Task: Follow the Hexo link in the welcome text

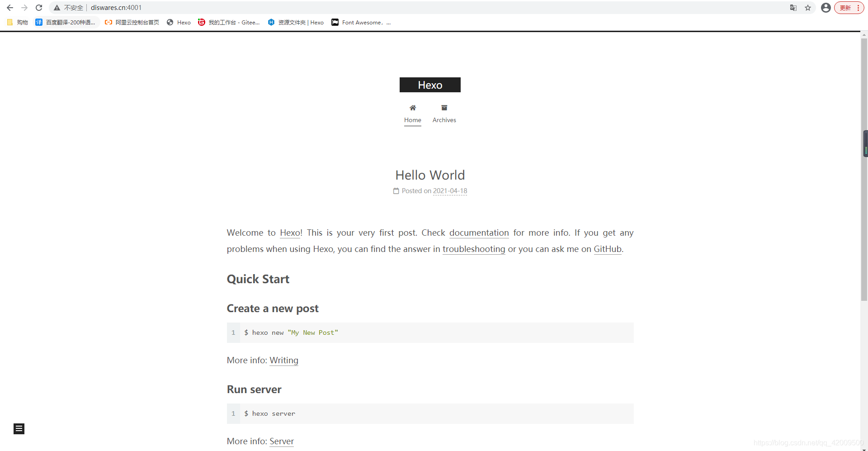Action: coord(290,233)
